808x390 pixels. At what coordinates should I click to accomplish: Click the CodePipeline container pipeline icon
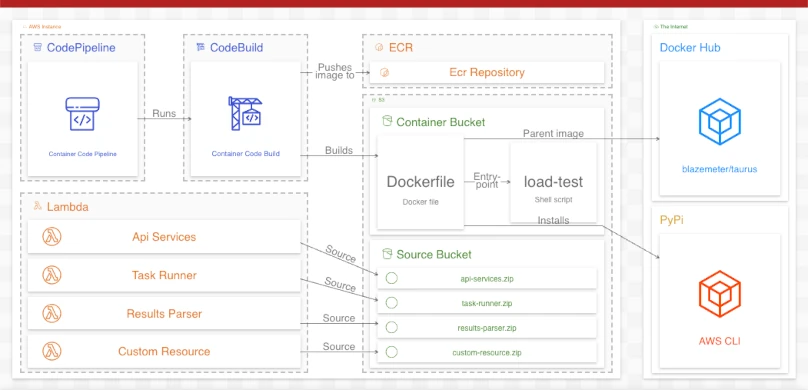[82, 114]
